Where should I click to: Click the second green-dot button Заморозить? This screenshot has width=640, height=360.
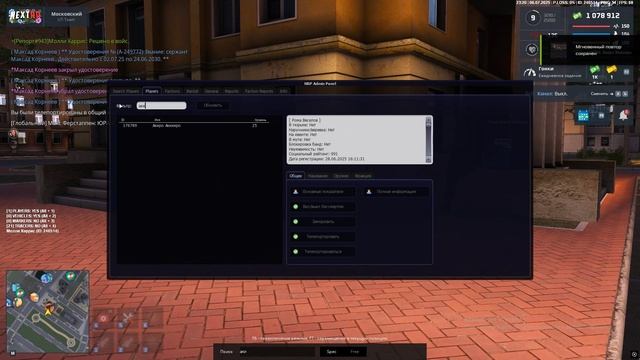322,222
